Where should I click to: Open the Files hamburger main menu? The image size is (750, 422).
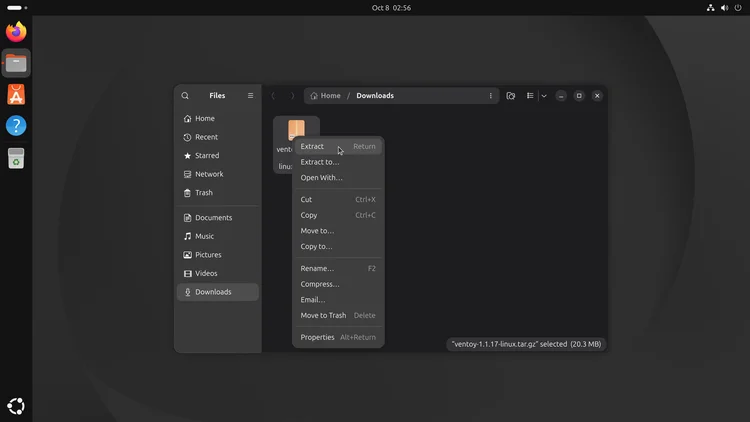pos(250,96)
